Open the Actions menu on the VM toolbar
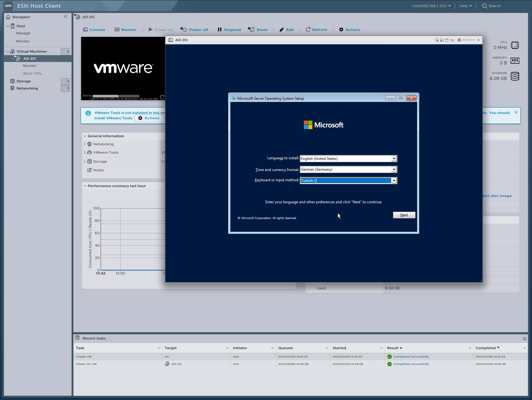Viewport: 532px width, 400px height. [x=349, y=29]
